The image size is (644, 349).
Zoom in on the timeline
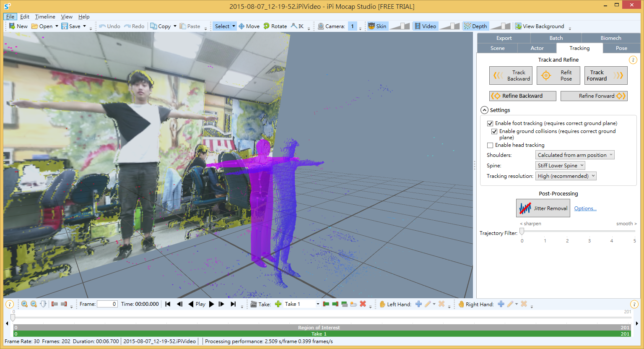pyautogui.click(x=24, y=304)
